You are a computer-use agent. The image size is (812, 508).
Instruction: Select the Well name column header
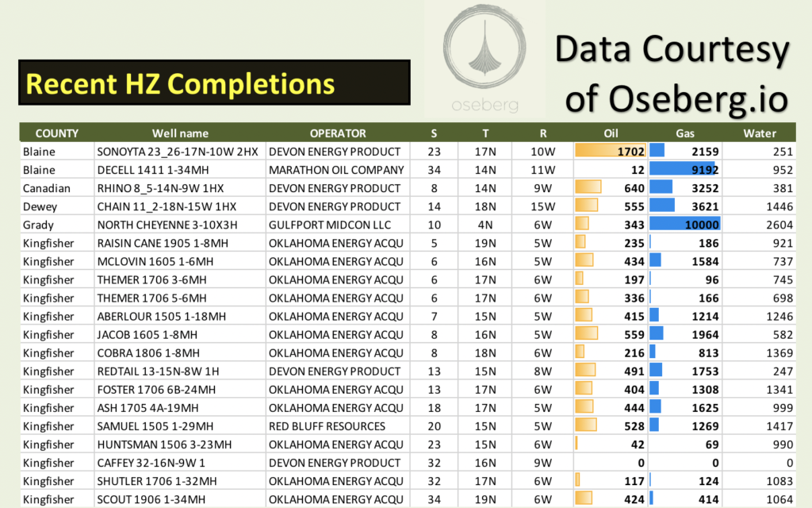(180, 133)
